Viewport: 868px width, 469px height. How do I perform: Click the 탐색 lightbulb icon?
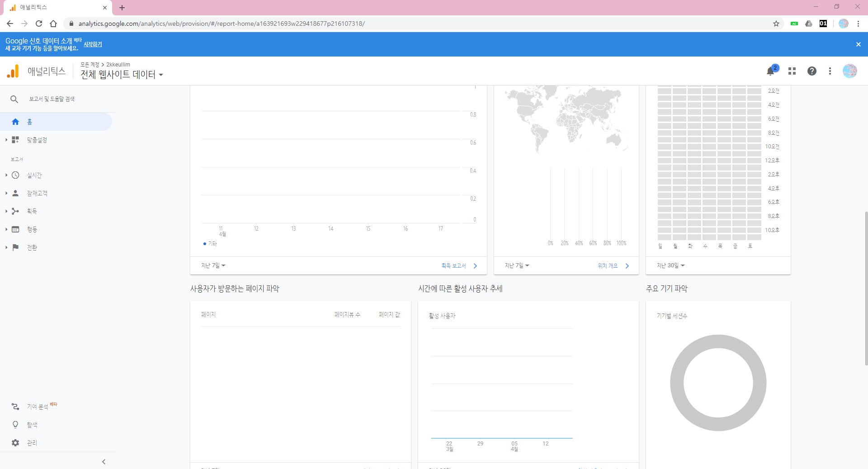click(15, 425)
